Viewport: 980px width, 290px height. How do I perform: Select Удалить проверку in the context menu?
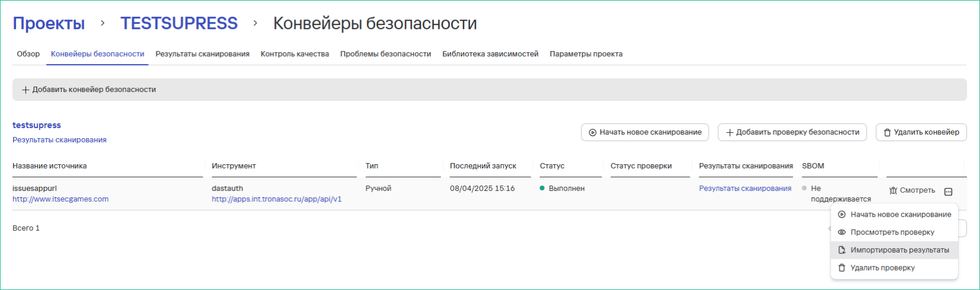(x=882, y=268)
